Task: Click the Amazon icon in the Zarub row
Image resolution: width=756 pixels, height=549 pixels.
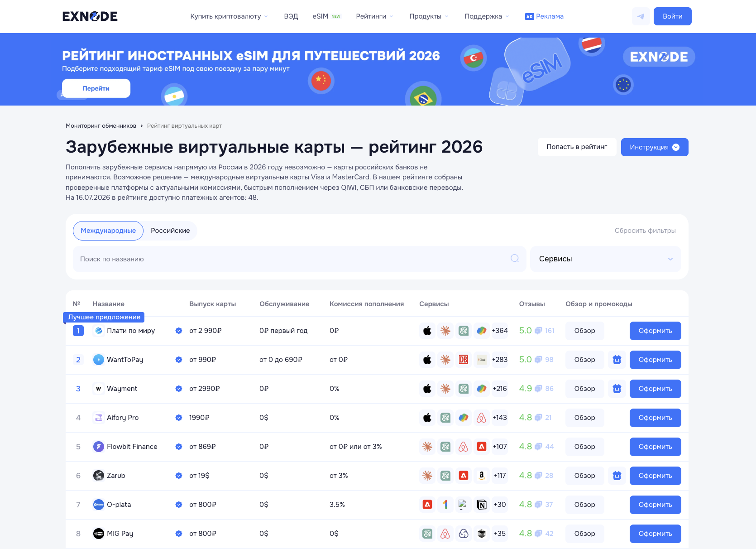Action: pos(482,476)
